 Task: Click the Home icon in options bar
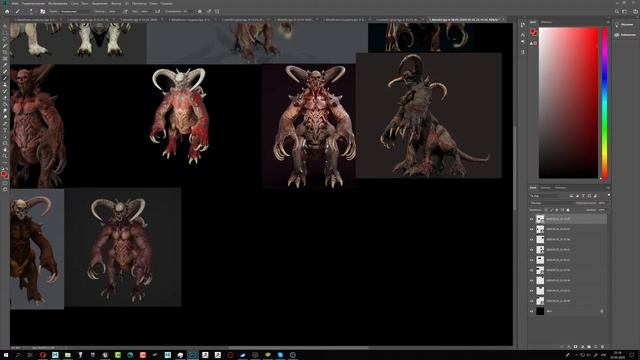point(7,11)
